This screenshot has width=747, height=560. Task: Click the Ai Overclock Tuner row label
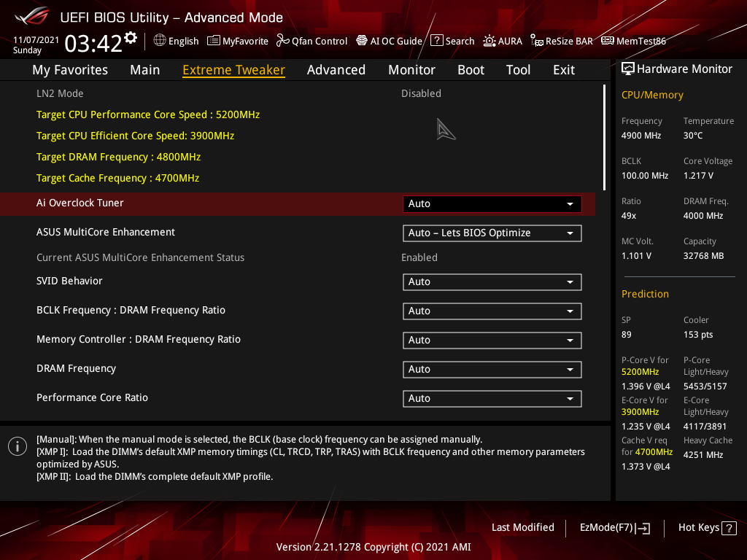click(80, 203)
